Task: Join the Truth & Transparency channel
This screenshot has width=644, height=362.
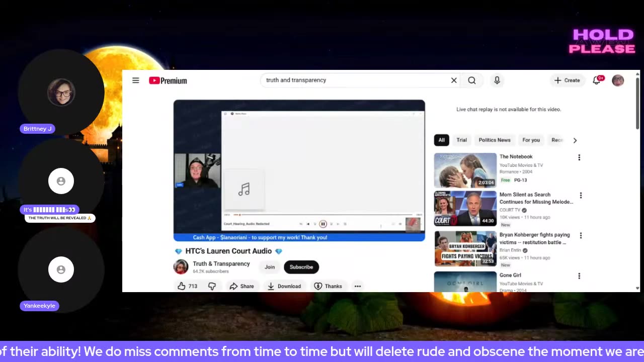Action: [270, 267]
